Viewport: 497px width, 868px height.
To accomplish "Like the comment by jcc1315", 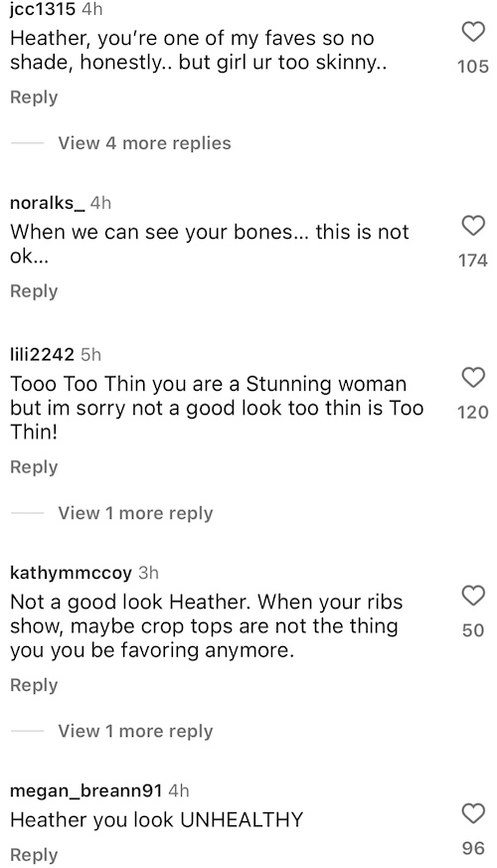I will coord(473,32).
